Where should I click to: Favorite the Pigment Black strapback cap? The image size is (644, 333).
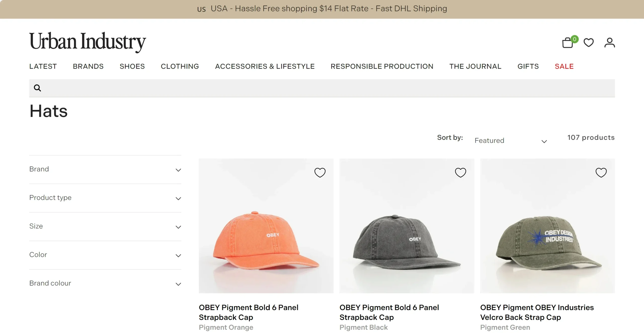(x=461, y=173)
